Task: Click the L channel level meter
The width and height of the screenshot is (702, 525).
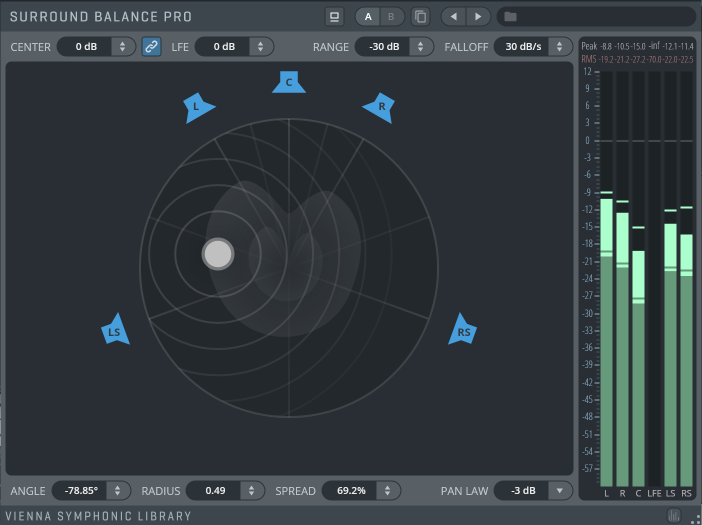Action: point(606,279)
